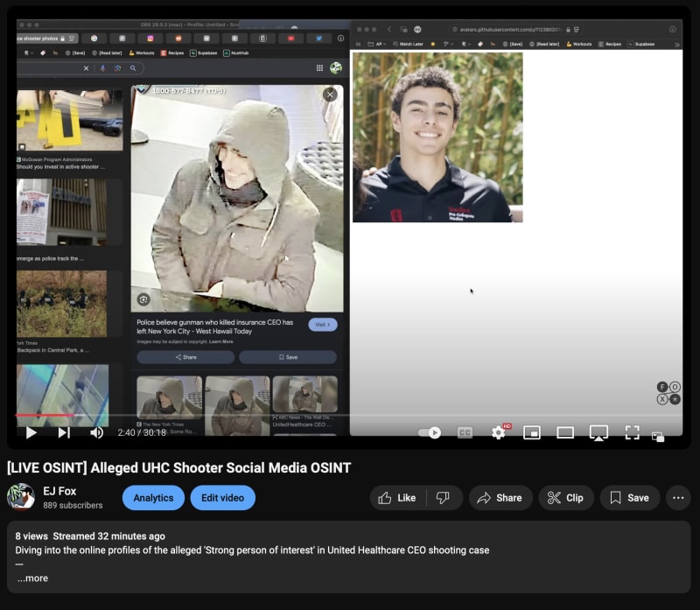The image size is (700, 610).
Task: Click the Edit video button
Action: point(223,497)
